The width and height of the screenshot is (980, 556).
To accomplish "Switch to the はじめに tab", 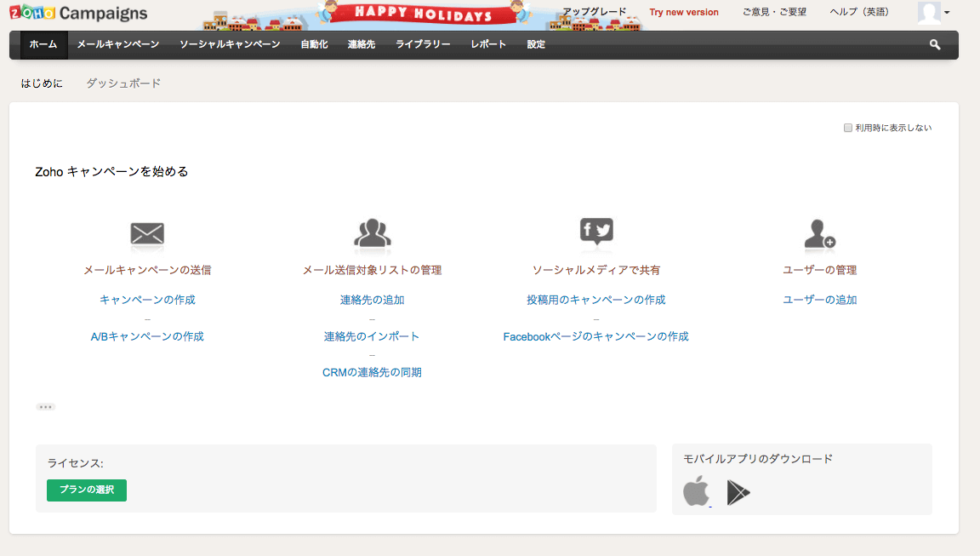I will [x=42, y=83].
